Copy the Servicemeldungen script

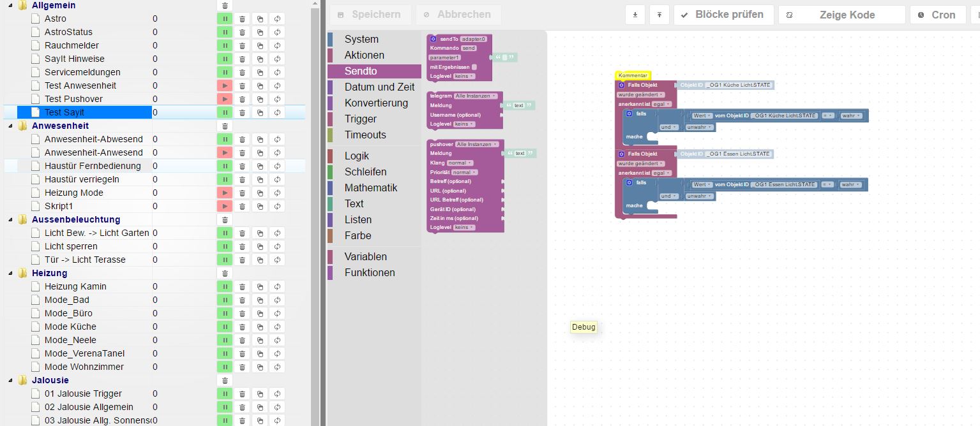tap(260, 72)
